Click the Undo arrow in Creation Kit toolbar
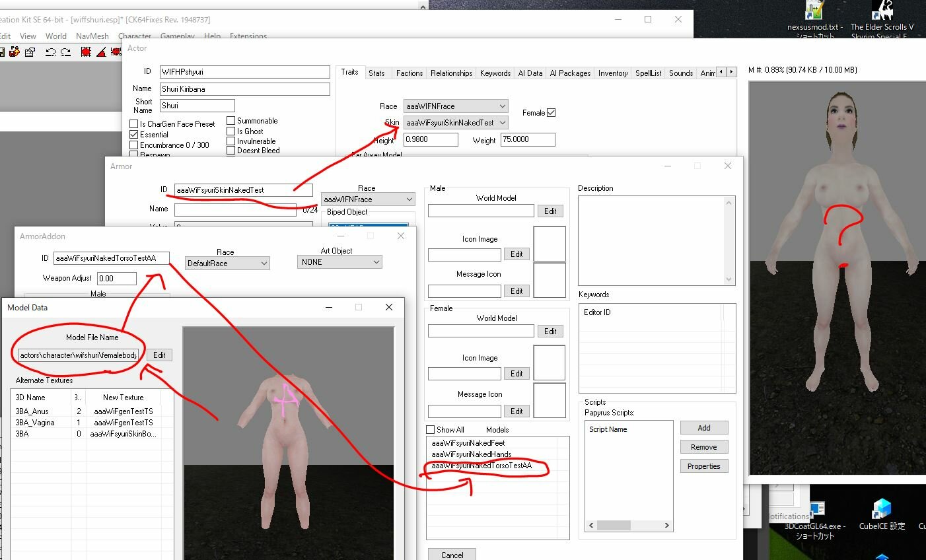Viewport: 926px width, 560px height. (x=50, y=52)
